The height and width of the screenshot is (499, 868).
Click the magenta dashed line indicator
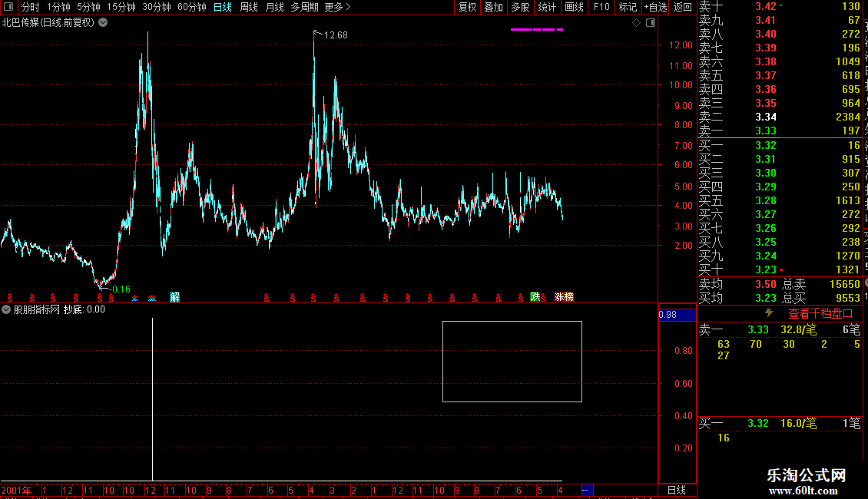pos(536,29)
